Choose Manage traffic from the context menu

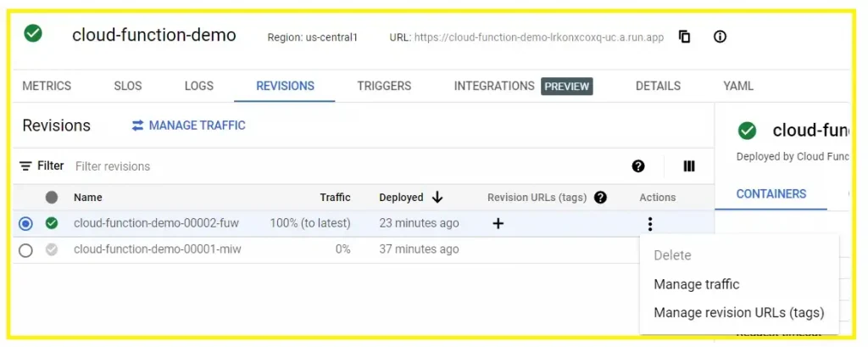tap(697, 284)
